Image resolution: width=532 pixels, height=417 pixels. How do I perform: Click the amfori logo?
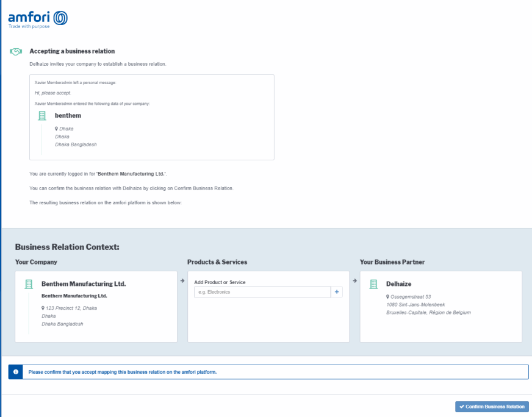[x=38, y=18]
